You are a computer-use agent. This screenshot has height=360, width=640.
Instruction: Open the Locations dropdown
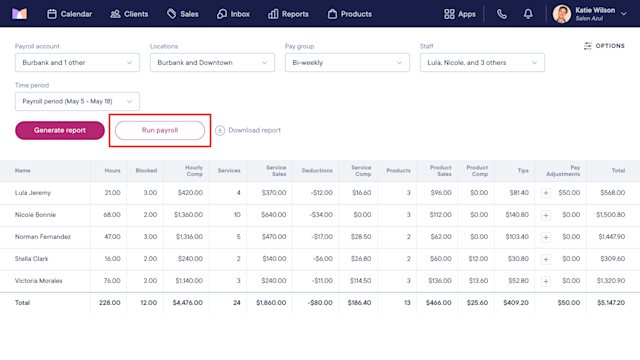click(x=212, y=62)
